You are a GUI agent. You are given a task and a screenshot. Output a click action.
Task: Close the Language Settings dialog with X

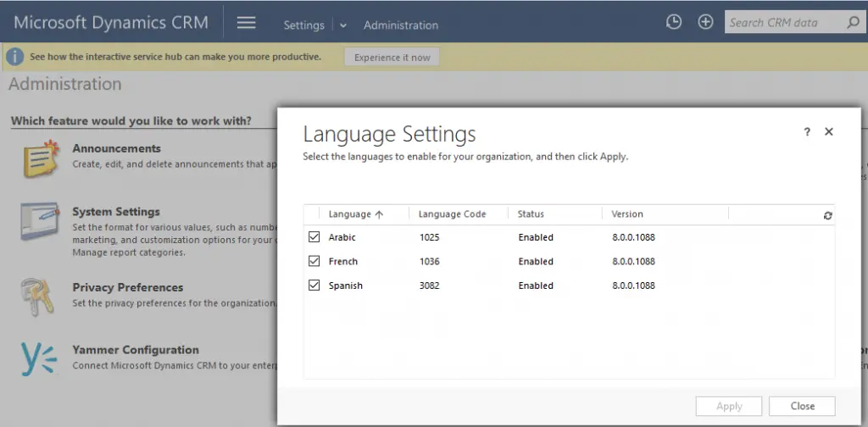pos(829,131)
